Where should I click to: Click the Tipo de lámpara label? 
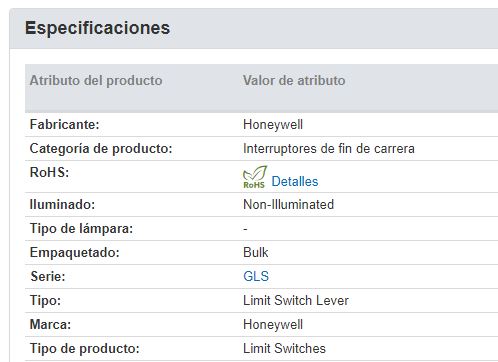(81, 228)
